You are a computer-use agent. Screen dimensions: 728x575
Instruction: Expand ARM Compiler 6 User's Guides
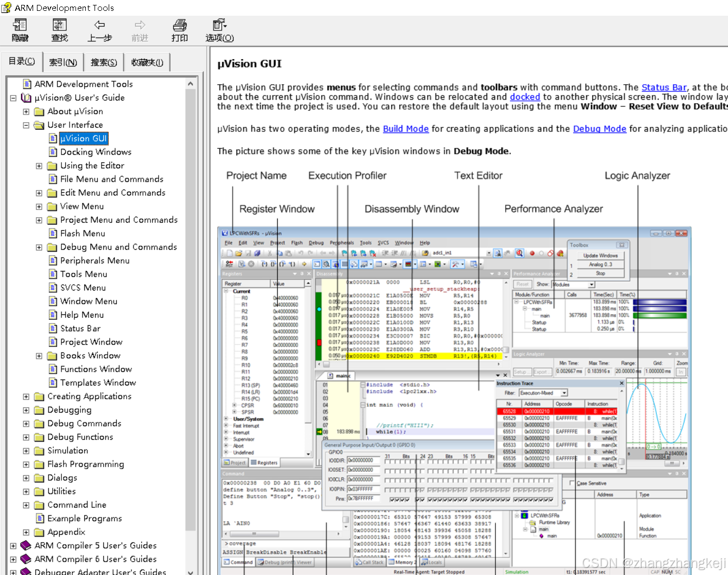point(13,559)
